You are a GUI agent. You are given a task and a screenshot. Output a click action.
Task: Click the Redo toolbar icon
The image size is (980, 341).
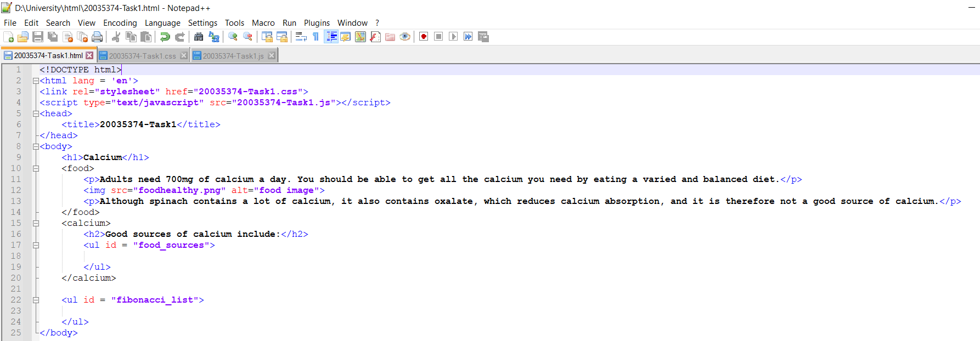(x=179, y=37)
